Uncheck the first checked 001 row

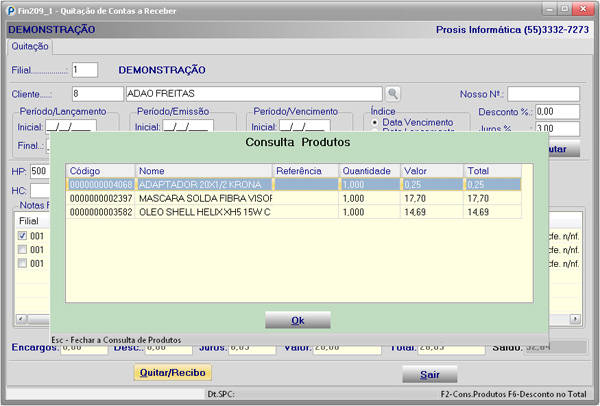tap(23, 236)
